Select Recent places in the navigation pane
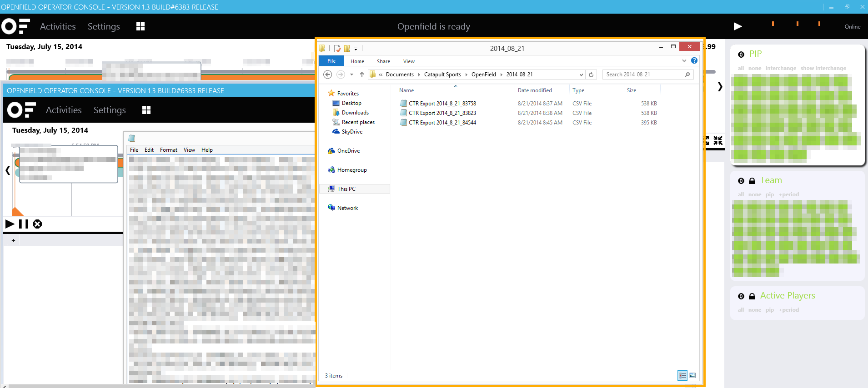This screenshot has height=388, width=868. pyautogui.click(x=358, y=122)
